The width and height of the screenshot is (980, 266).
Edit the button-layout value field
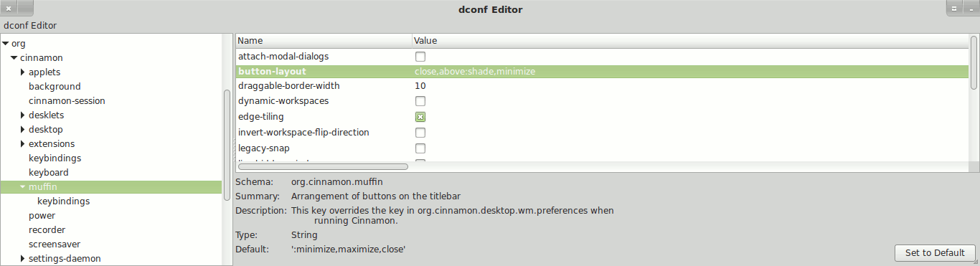click(x=690, y=72)
